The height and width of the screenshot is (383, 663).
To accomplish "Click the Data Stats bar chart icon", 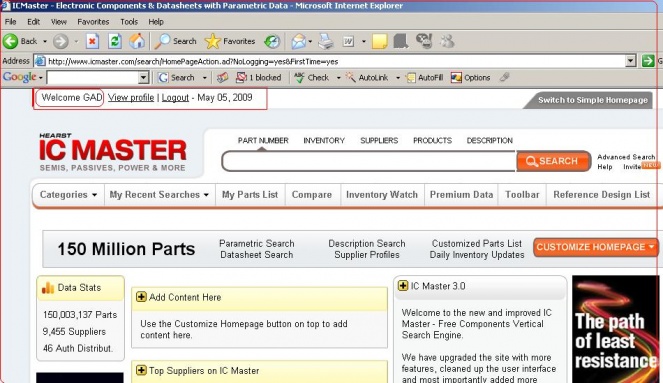I will (x=48, y=288).
